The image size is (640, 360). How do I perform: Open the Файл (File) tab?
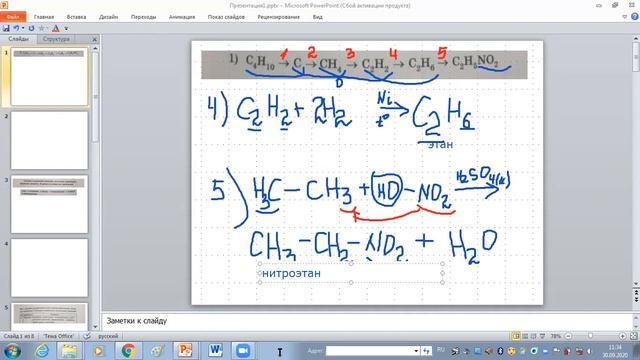click(13, 17)
